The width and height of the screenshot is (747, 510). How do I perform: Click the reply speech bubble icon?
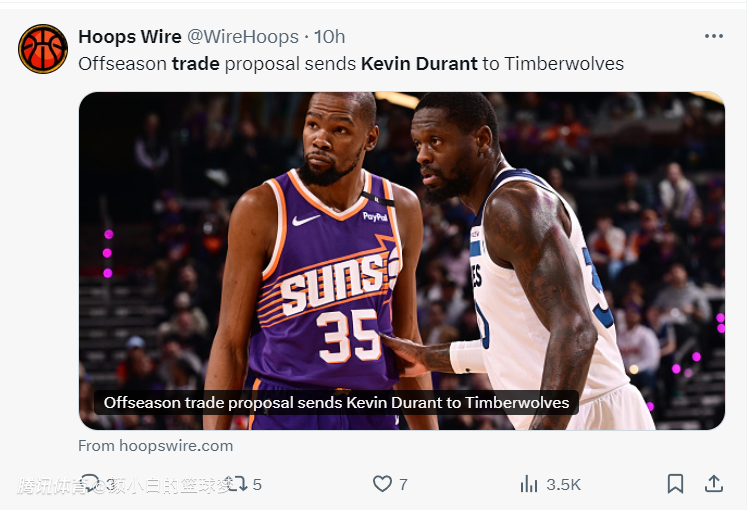[x=91, y=484]
